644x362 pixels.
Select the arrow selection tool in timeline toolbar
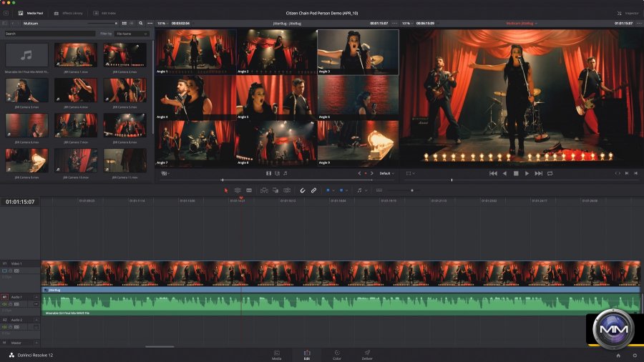(x=226, y=190)
